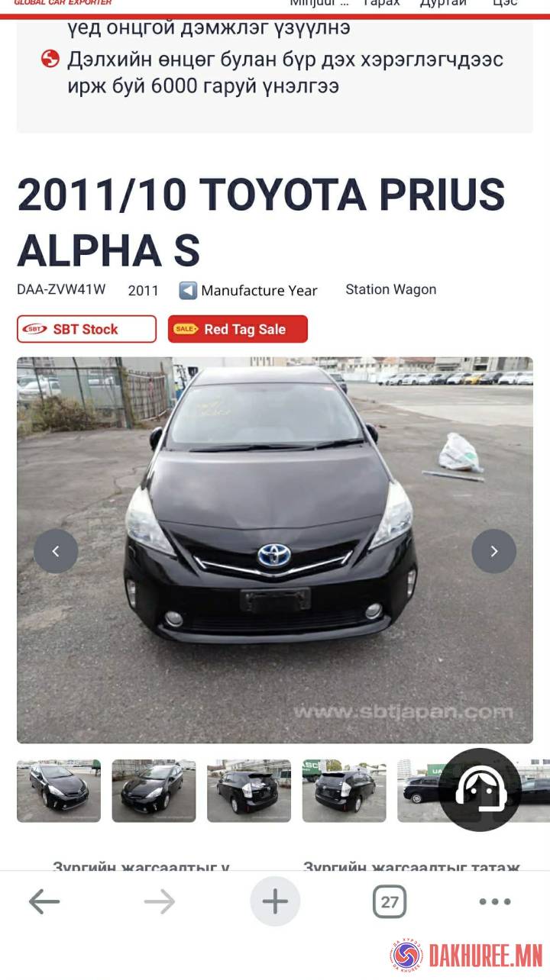Tap the browser back arrow
Image resolution: width=550 pixels, height=980 pixels.
[x=44, y=902]
